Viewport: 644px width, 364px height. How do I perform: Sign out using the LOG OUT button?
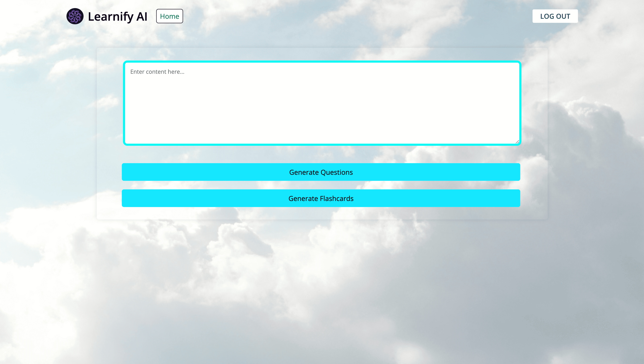tap(555, 16)
